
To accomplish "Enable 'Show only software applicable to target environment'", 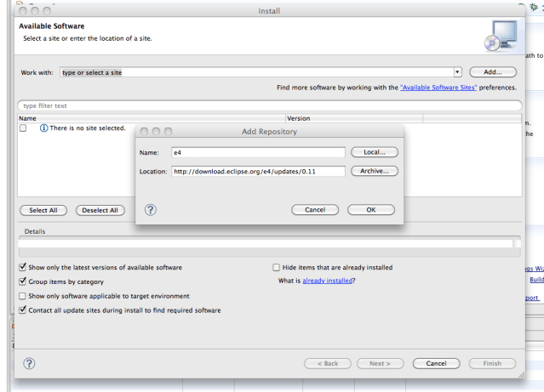I will coord(22,296).
